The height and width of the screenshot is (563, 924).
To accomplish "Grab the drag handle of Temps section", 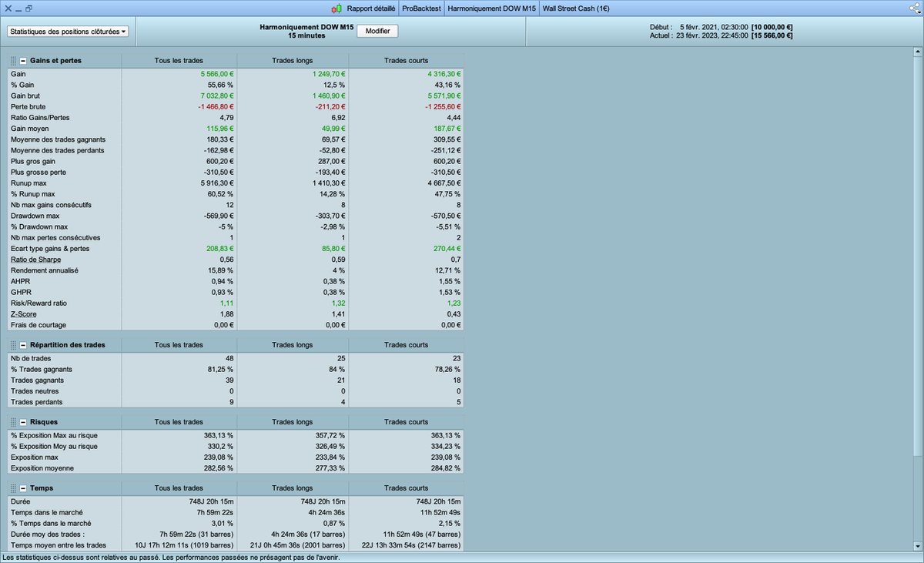I will pos(13,488).
